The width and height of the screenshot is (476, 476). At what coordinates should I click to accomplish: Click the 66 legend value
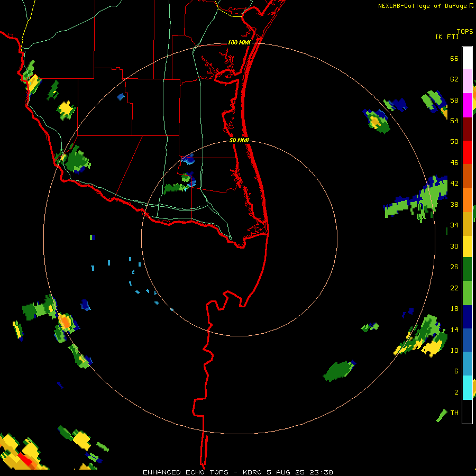pyautogui.click(x=454, y=59)
